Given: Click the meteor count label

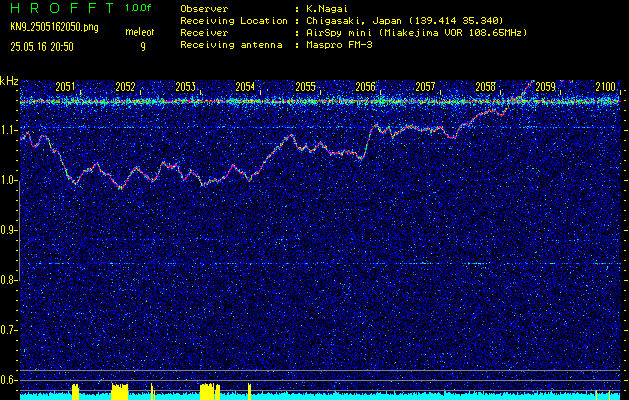Looking at the screenshot, I should point(142,32).
